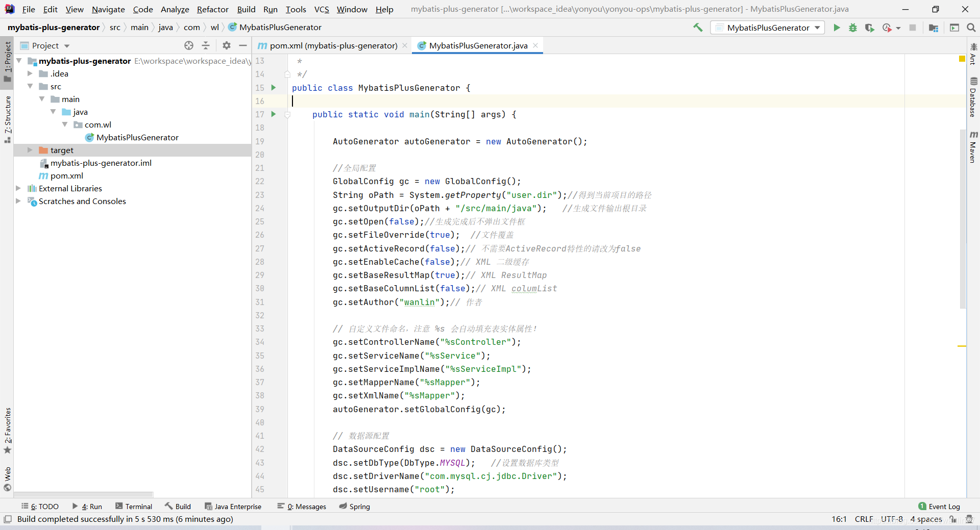Change line separator CRLF in status bar
The height and width of the screenshot is (530, 980).
click(864, 519)
